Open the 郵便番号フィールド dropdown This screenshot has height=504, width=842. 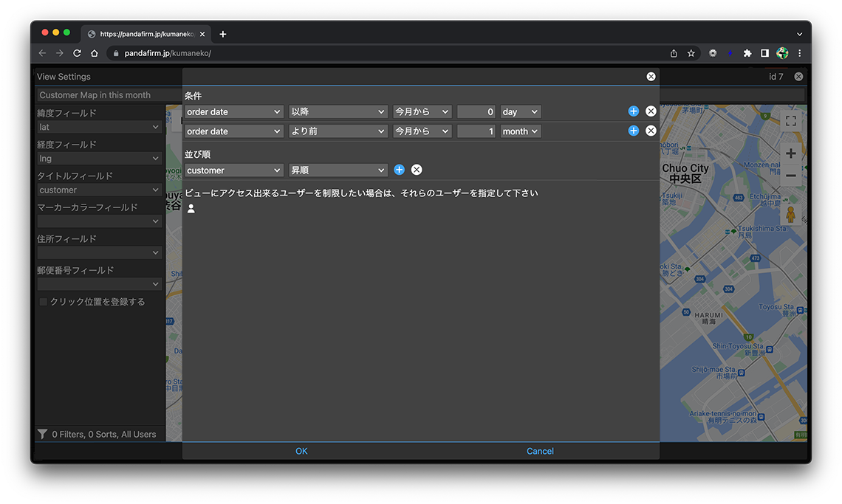(100, 284)
